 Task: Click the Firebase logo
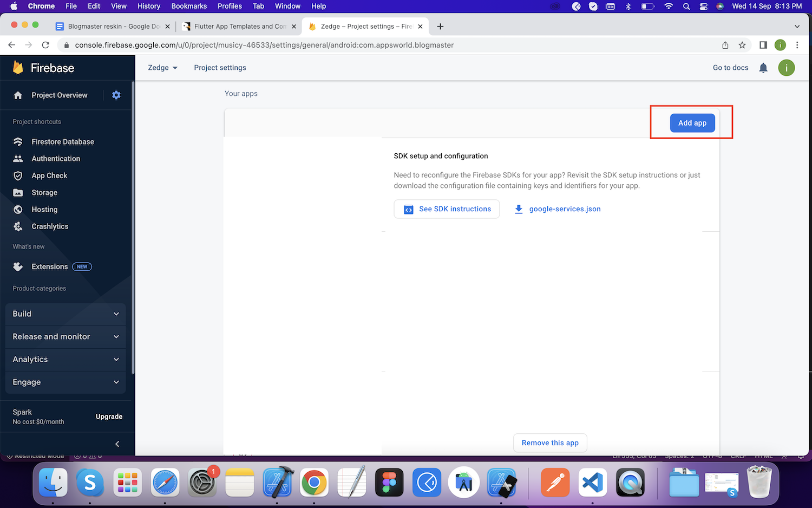tap(43, 68)
